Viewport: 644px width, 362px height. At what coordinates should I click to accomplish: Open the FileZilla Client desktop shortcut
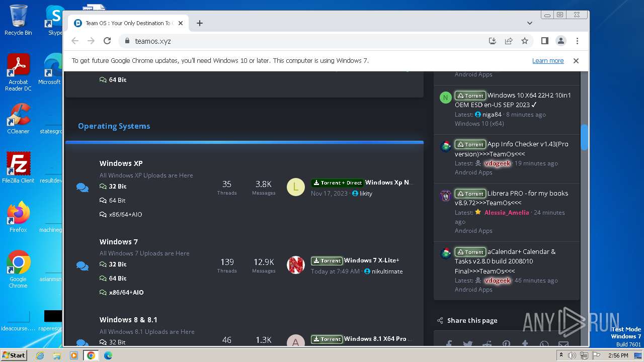[x=18, y=167]
